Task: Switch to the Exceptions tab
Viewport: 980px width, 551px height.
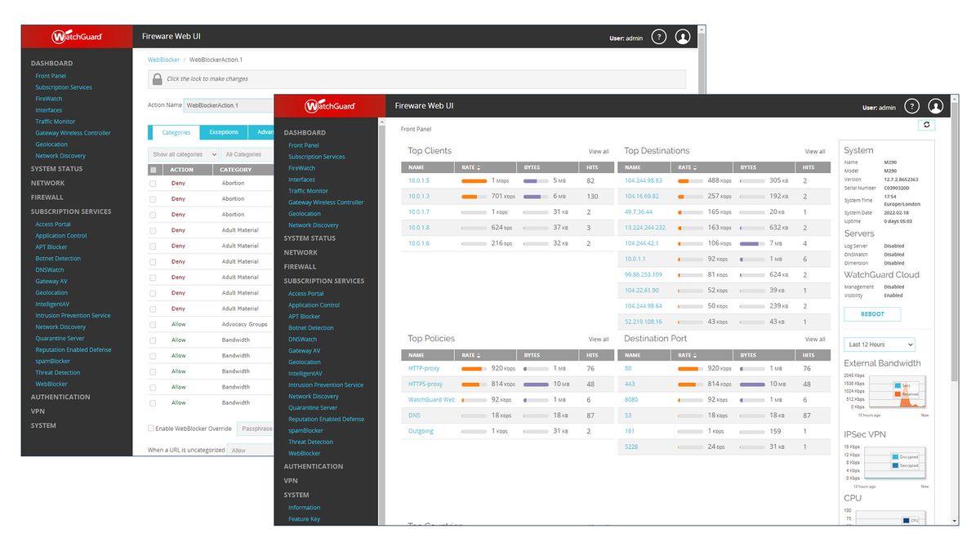Action: pos(224,132)
